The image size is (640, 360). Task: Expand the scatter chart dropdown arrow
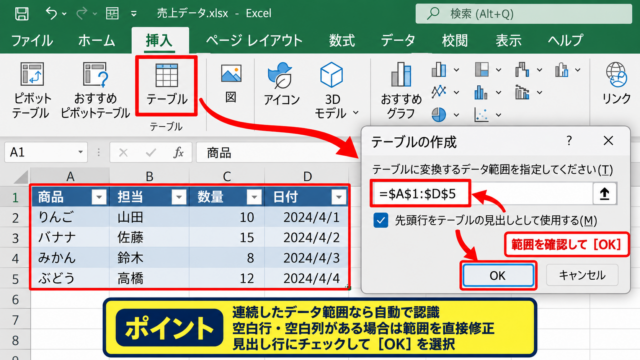[498, 115]
